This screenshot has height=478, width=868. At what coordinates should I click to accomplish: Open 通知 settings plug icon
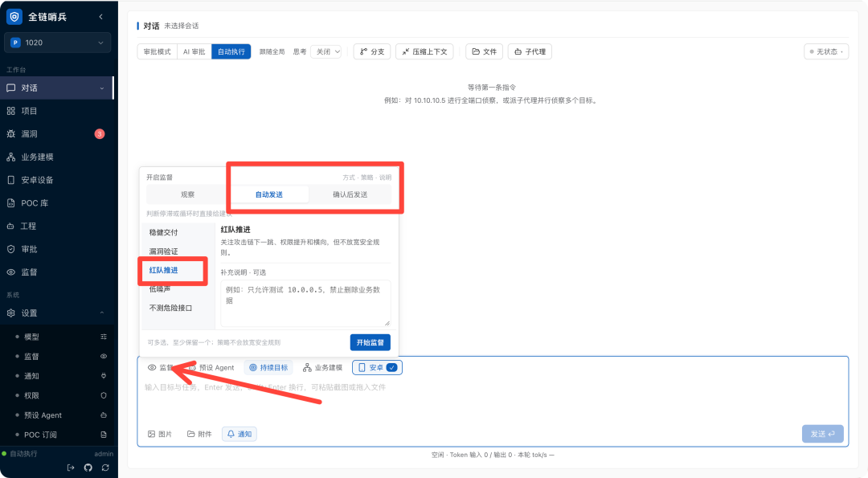(x=104, y=376)
